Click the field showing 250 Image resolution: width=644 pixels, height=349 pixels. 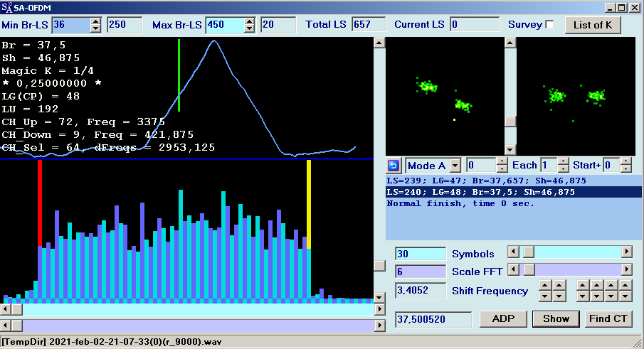click(x=125, y=25)
